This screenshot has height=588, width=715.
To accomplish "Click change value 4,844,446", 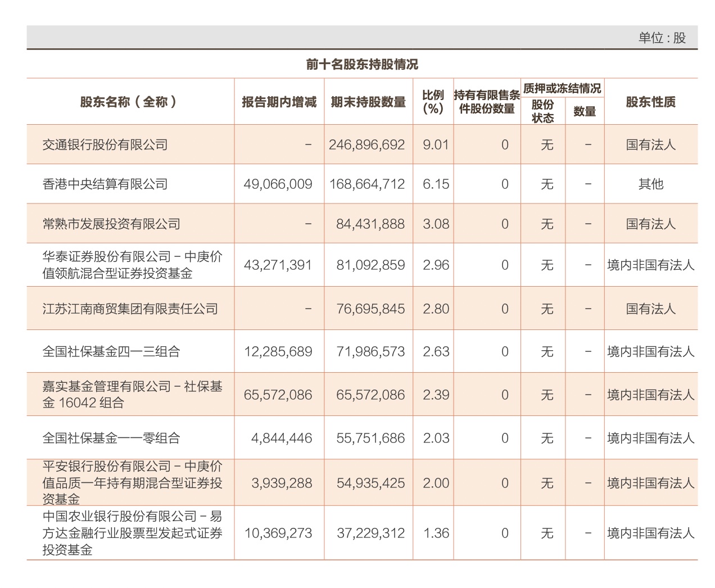I will click(282, 438).
